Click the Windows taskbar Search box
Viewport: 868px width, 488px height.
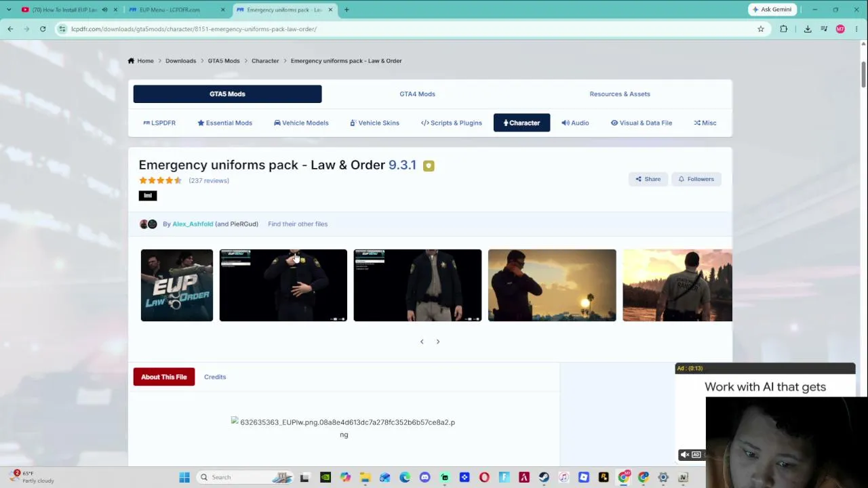pos(244,477)
